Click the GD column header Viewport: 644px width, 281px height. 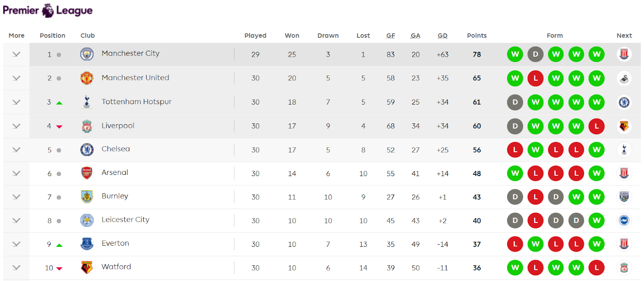click(x=442, y=35)
